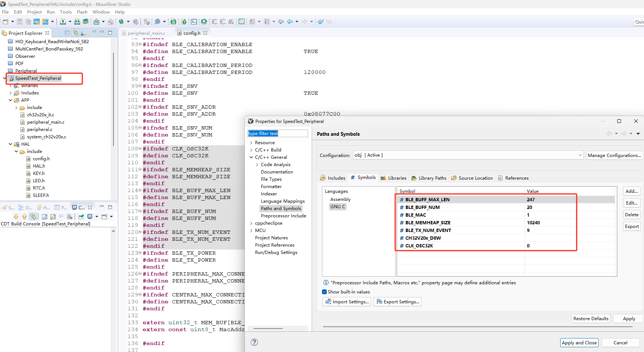Click the Save toolbar icon
Image resolution: width=644 pixels, height=352 pixels.
coord(20,22)
